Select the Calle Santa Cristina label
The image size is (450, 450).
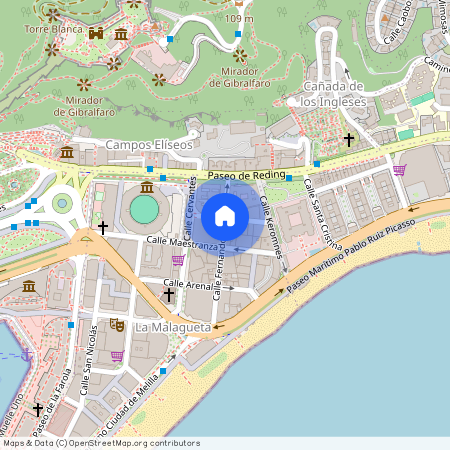point(322,214)
